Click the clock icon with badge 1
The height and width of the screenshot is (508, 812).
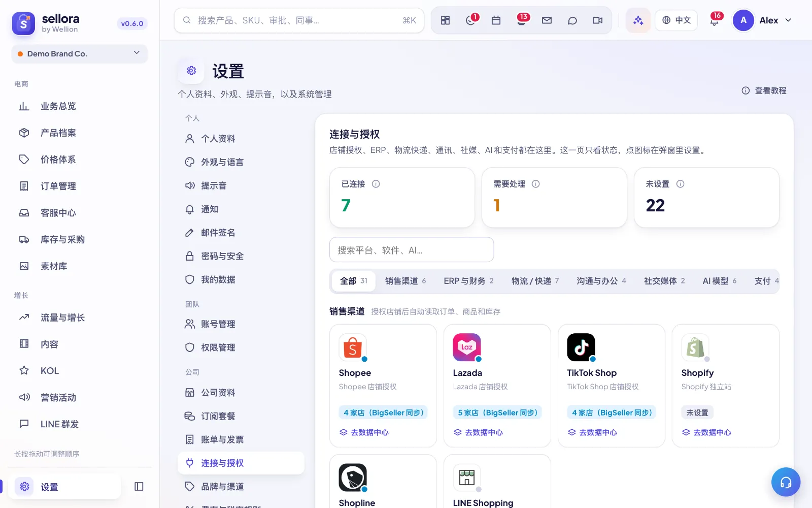pyautogui.click(x=471, y=20)
